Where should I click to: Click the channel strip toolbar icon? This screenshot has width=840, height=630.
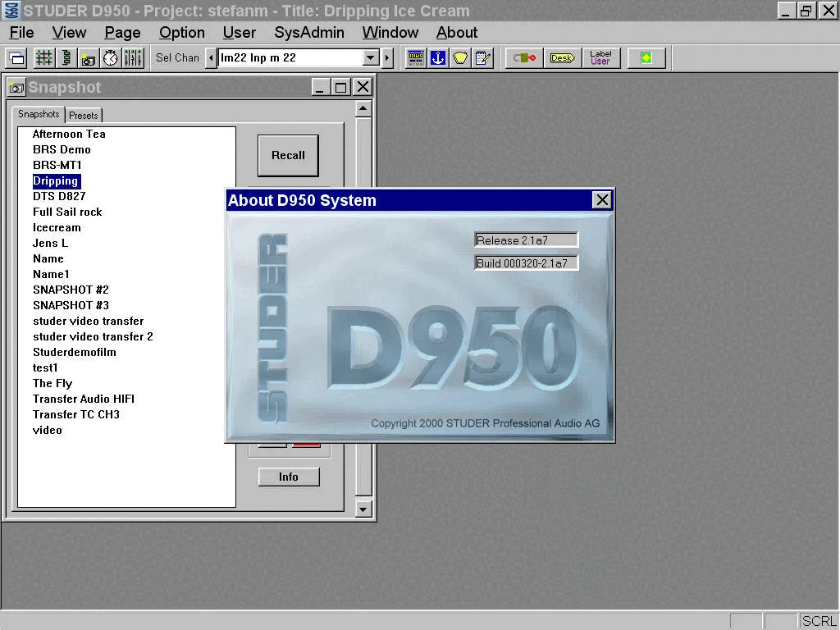pos(66,58)
